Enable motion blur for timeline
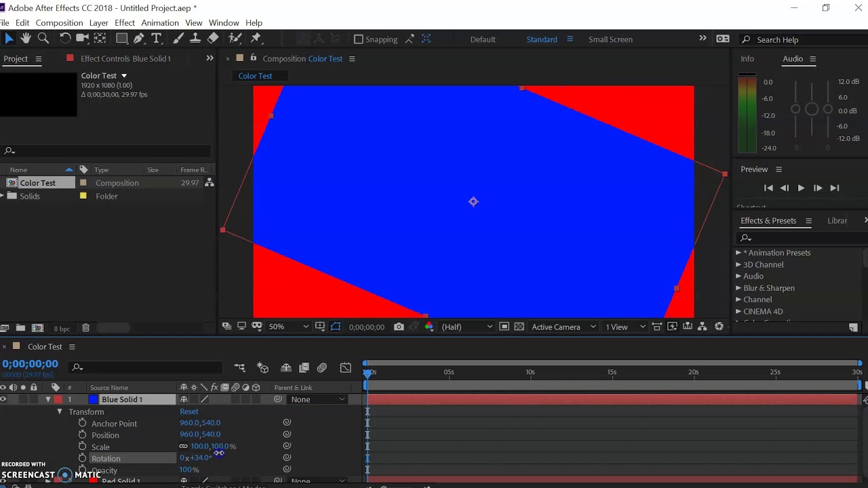 coord(322,367)
